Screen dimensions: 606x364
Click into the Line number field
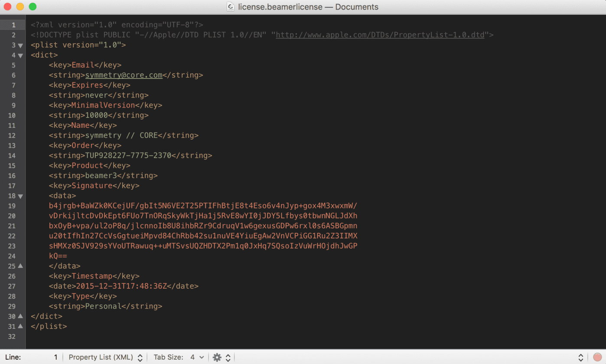pos(55,357)
